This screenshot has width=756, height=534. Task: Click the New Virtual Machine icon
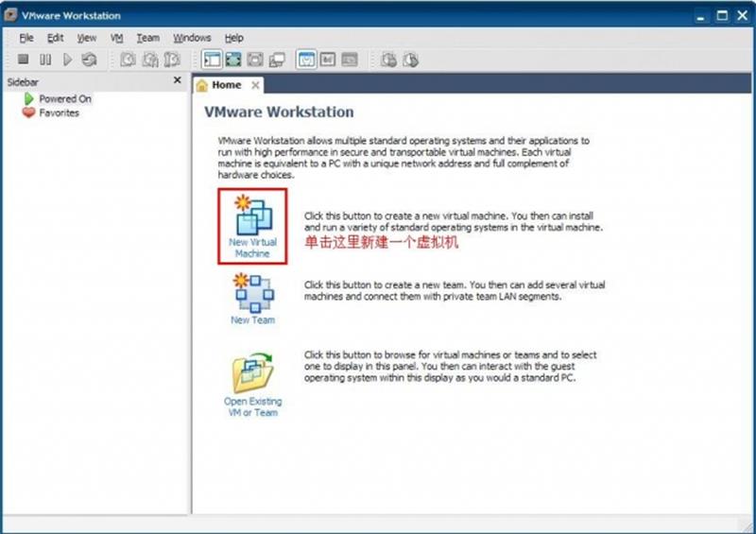click(x=252, y=215)
